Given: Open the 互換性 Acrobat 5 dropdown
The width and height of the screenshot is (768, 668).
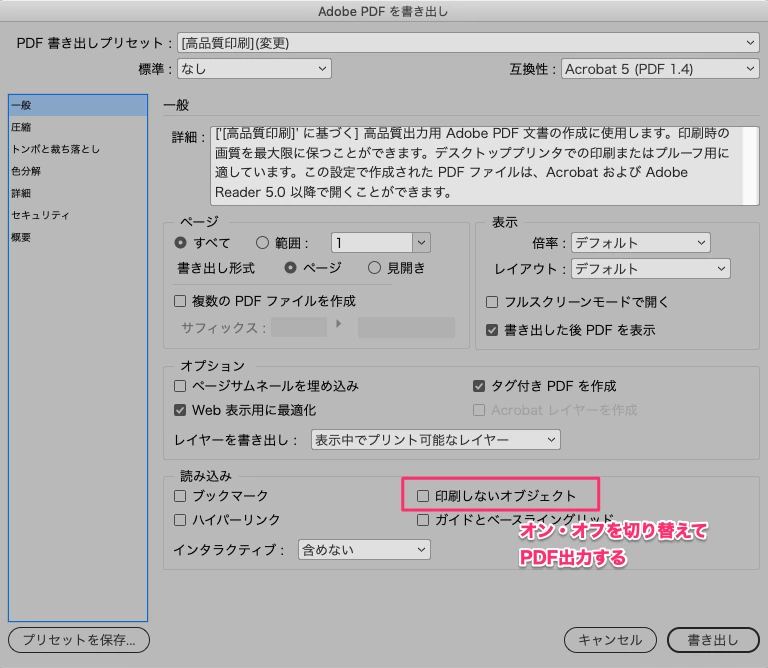Looking at the screenshot, I should click(660, 69).
